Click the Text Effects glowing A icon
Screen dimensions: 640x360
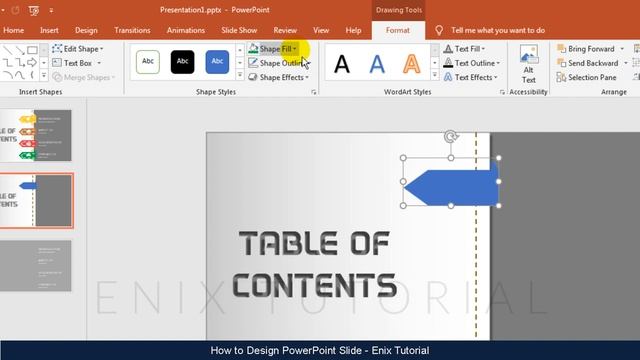point(448,77)
